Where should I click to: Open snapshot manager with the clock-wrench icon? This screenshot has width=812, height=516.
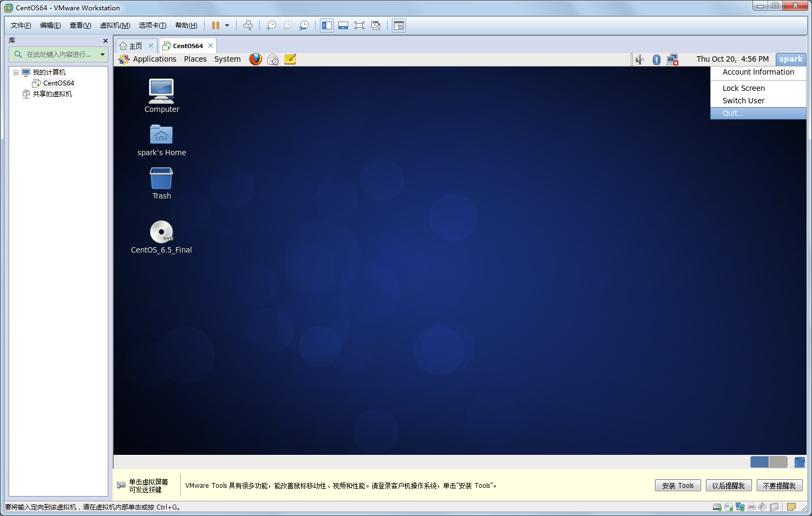pyautogui.click(x=304, y=25)
